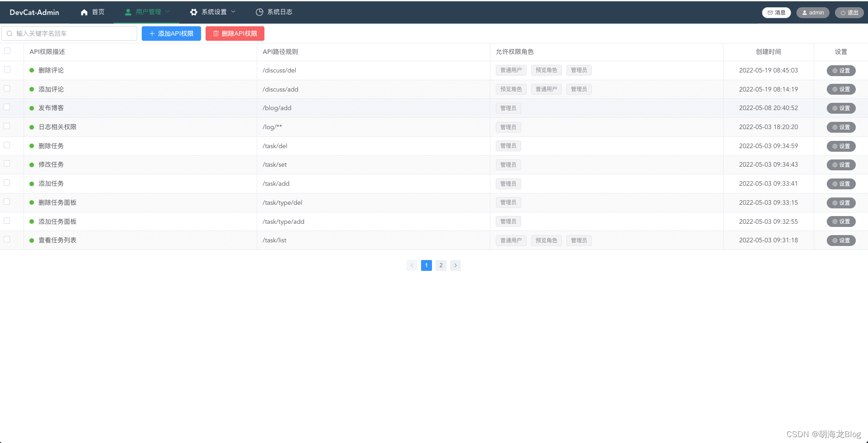This screenshot has width=868, height=443.
Task: Go to previous page with left chevron
Action: [412, 265]
